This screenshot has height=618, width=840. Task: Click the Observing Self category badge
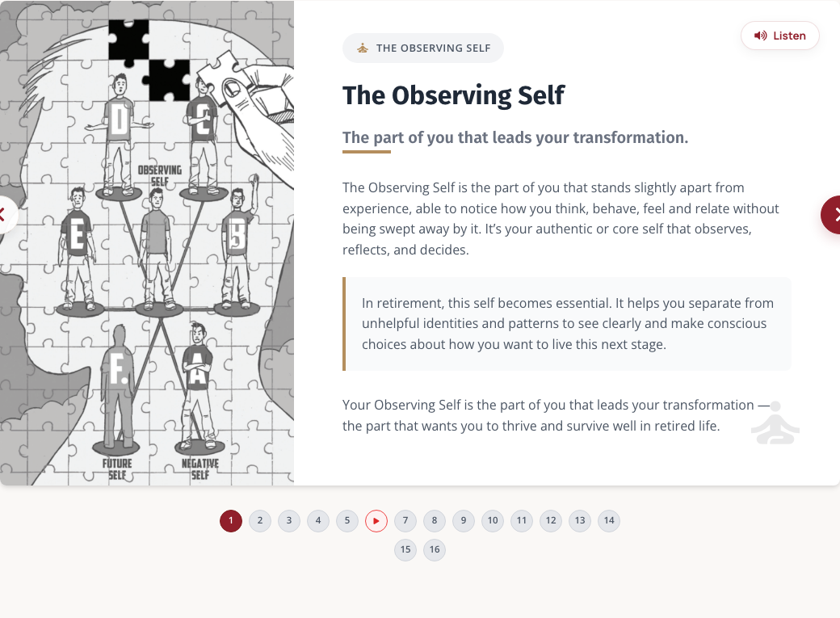pyautogui.click(x=423, y=48)
